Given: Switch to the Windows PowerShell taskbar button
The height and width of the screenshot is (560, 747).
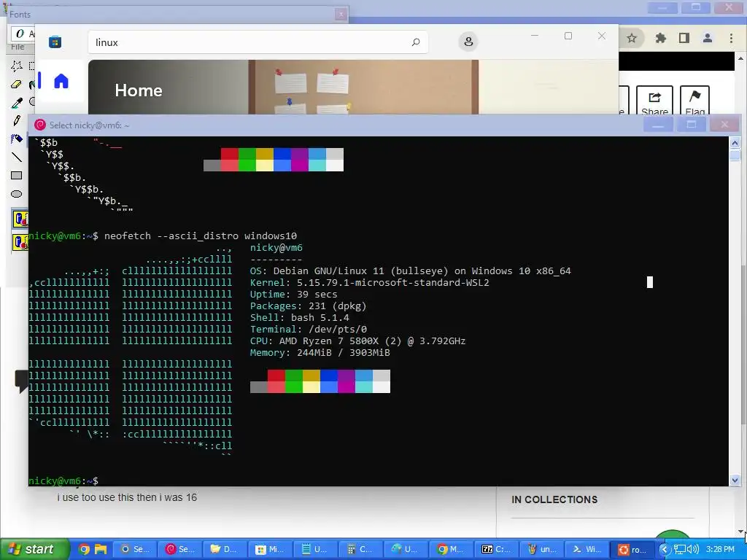Looking at the screenshot, I should coord(587,549).
